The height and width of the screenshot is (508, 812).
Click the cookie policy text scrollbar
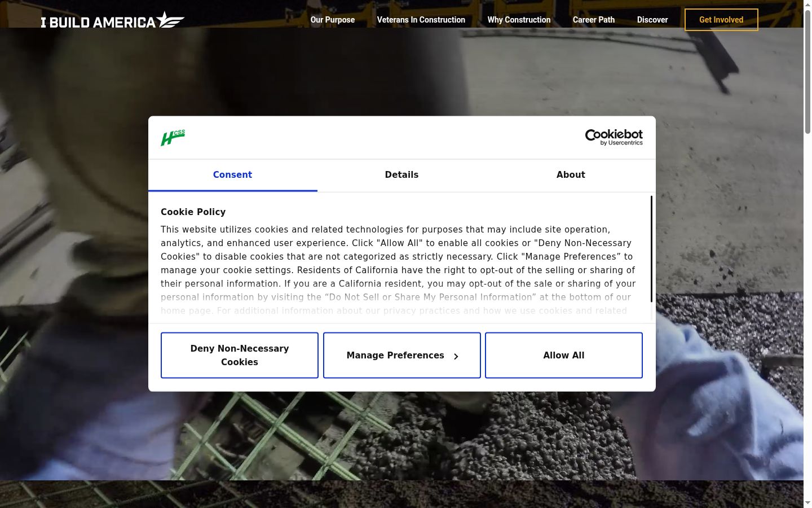tap(651, 249)
